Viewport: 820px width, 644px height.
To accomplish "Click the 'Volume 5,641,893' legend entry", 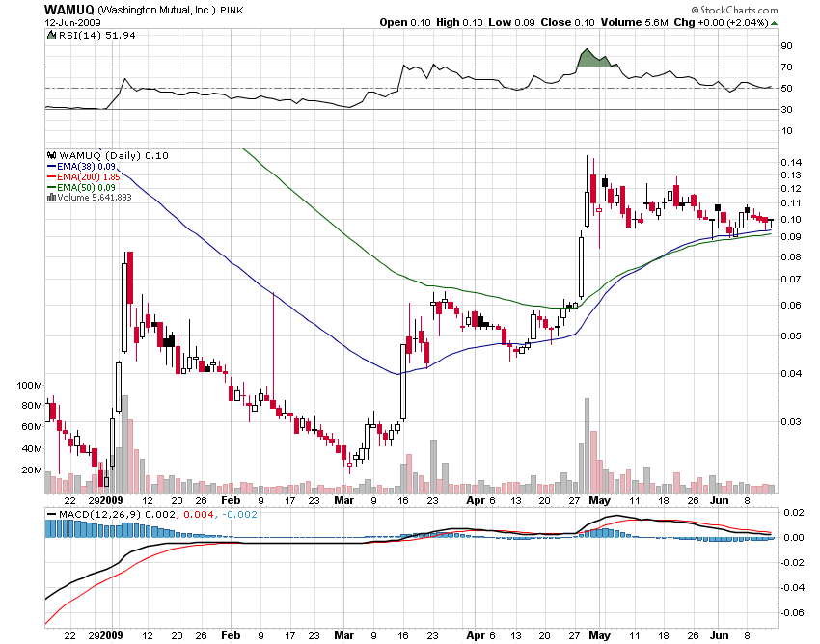I will click(95, 197).
